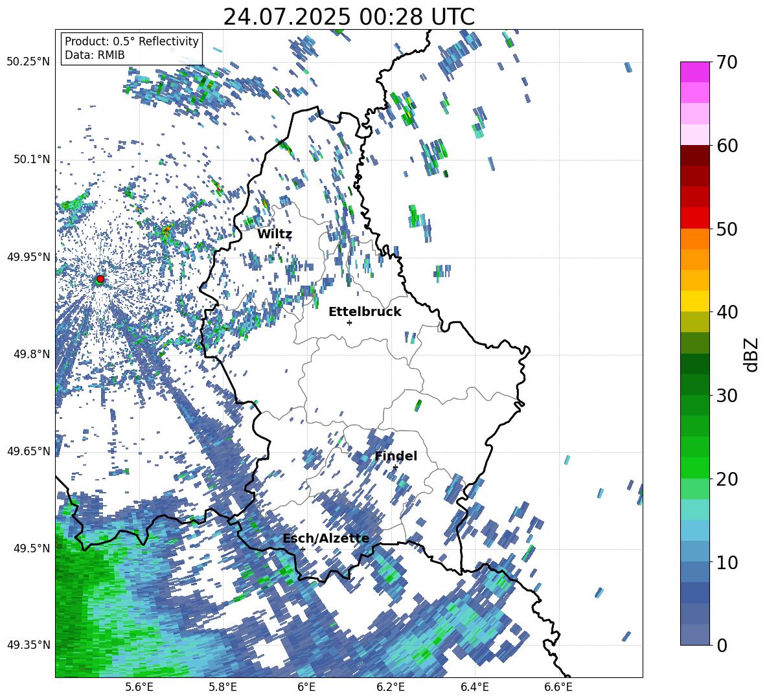Image resolution: width=767 pixels, height=700 pixels.
Task: Click the Data: RMIB text
Action: [x=95, y=55]
